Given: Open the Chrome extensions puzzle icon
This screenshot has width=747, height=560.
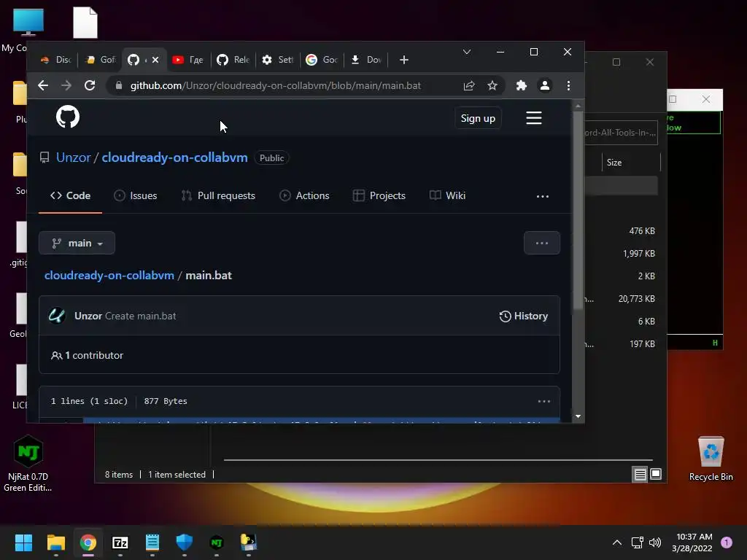Looking at the screenshot, I should click(521, 86).
